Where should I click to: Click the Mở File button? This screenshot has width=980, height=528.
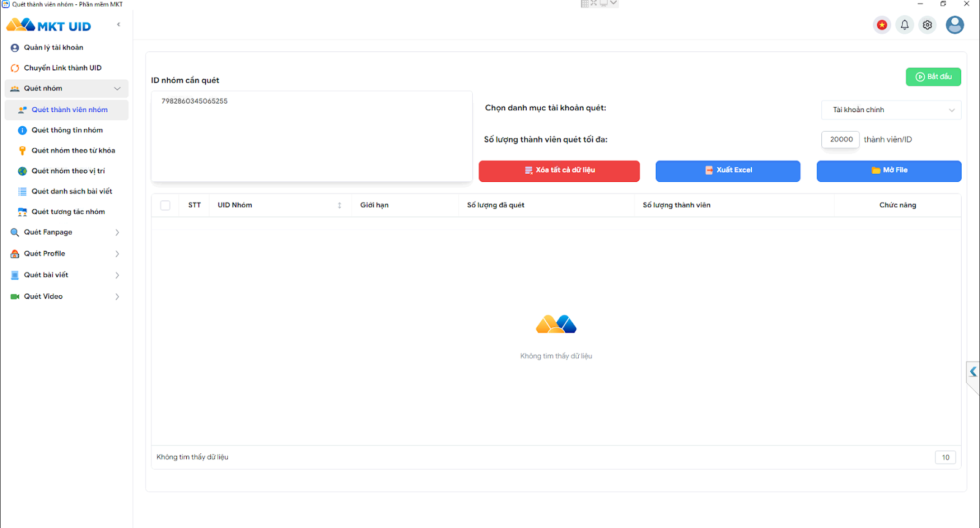[889, 171]
